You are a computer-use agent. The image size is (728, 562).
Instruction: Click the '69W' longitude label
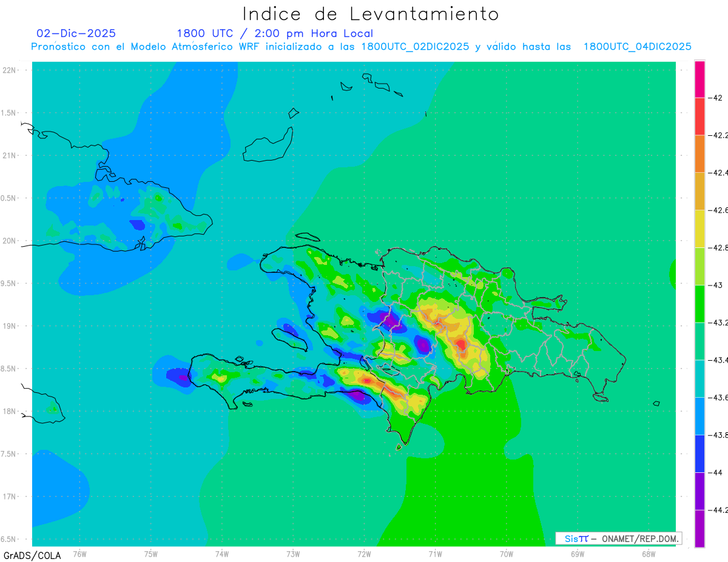click(578, 554)
